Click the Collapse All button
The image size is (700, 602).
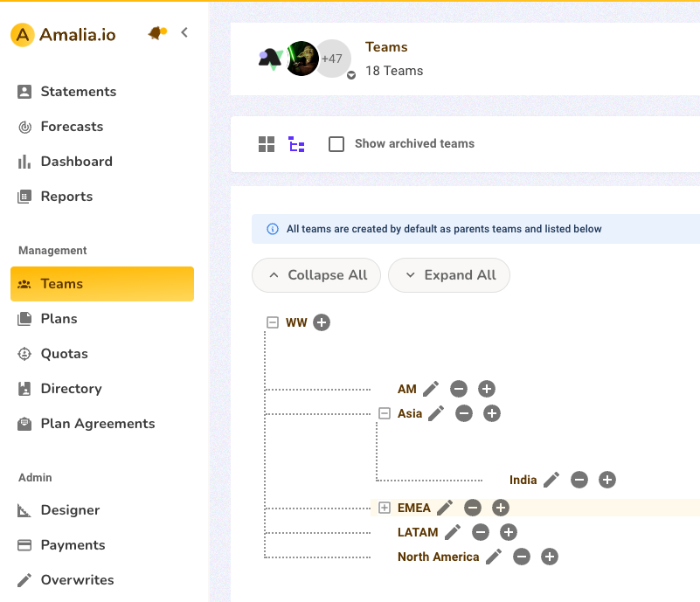pos(316,275)
